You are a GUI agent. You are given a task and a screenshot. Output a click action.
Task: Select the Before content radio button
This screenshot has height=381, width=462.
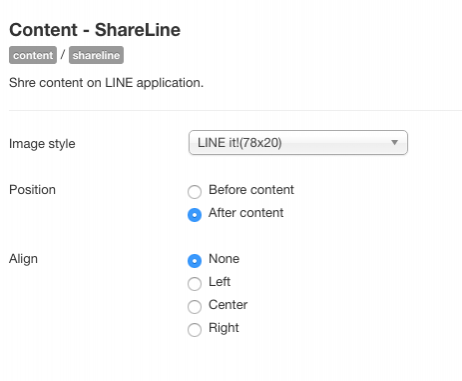click(x=195, y=192)
